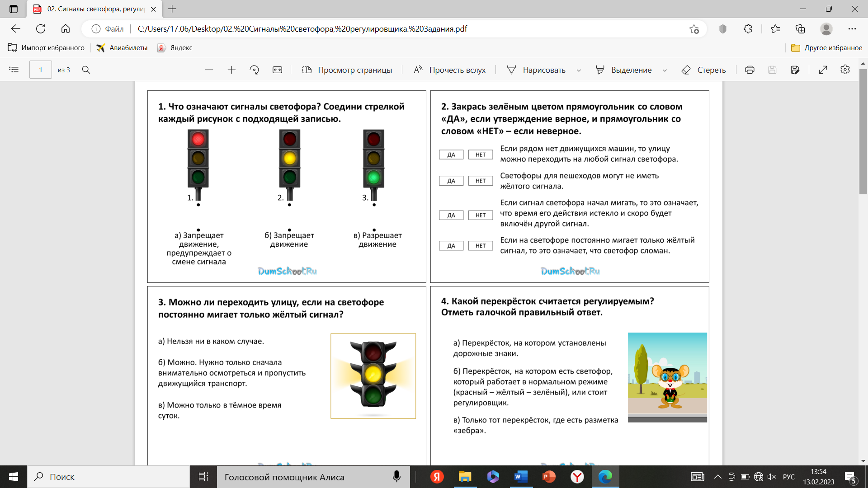Open the Яндекс bookmark

click(x=175, y=47)
